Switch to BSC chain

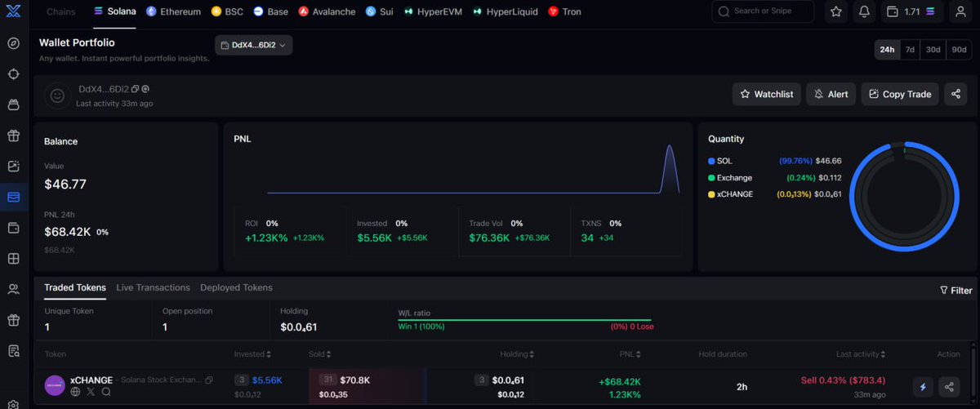point(227,11)
